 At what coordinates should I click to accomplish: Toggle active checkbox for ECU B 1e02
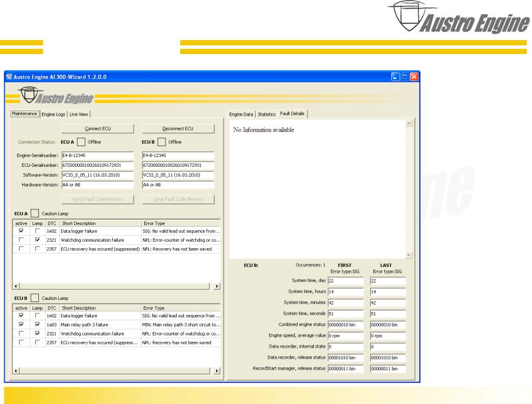click(21, 316)
